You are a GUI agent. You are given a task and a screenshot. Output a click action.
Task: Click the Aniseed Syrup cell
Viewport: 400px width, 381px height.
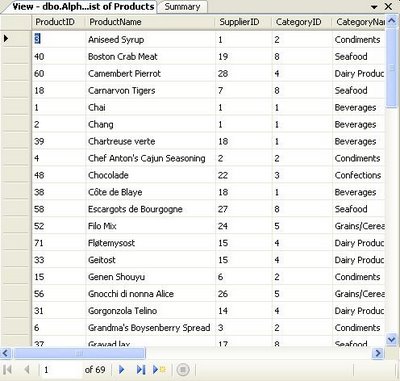(x=150, y=39)
